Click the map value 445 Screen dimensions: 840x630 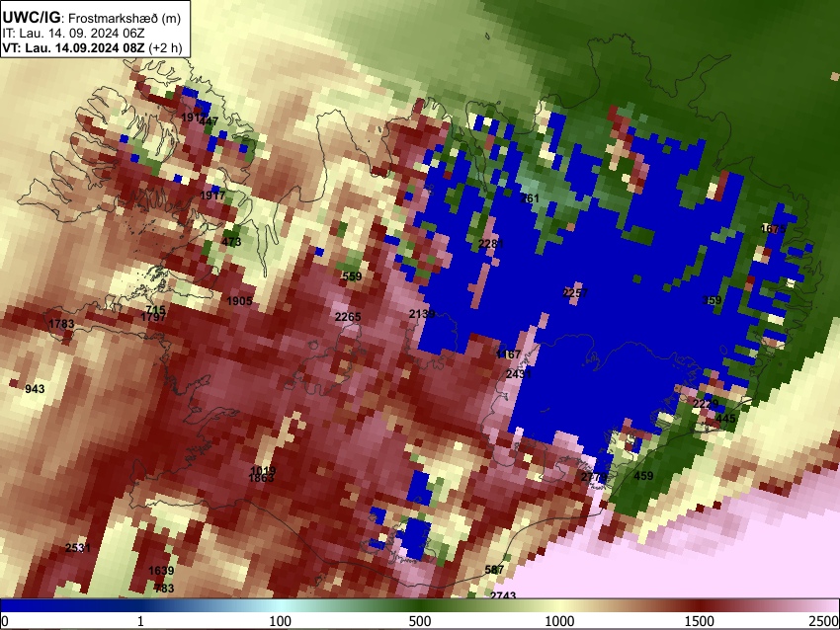[726, 419]
